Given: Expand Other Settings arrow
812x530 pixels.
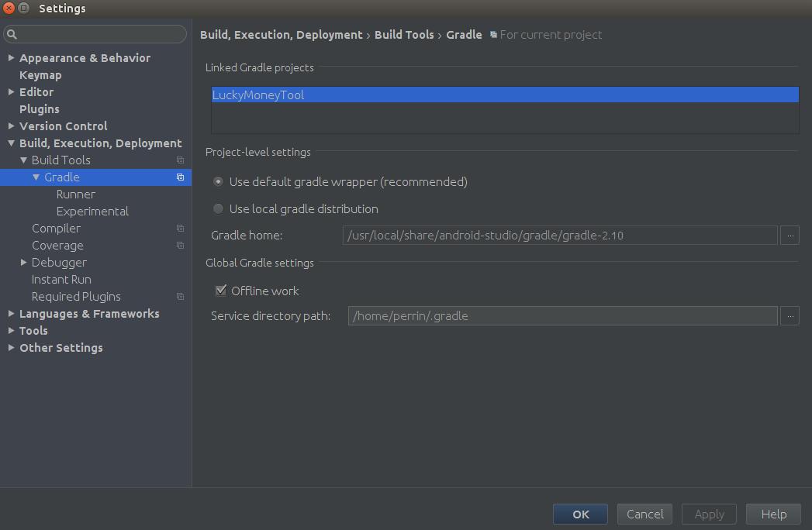Looking at the screenshot, I should click(x=11, y=348).
